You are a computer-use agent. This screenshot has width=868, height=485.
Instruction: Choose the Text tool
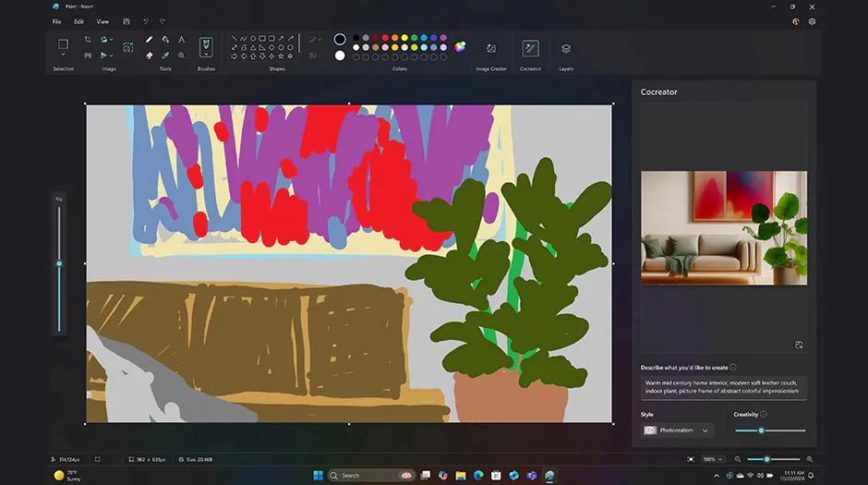(x=181, y=40)
